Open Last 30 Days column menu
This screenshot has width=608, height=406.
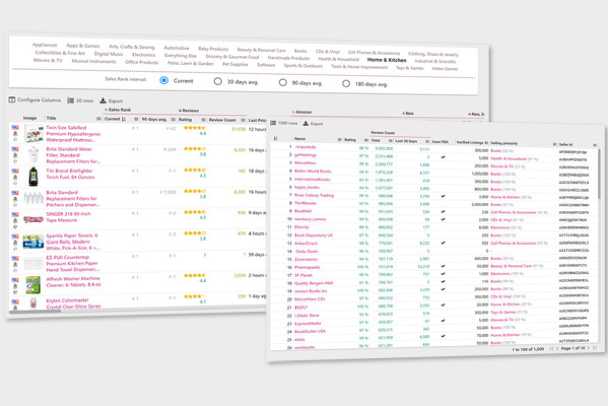427,141
